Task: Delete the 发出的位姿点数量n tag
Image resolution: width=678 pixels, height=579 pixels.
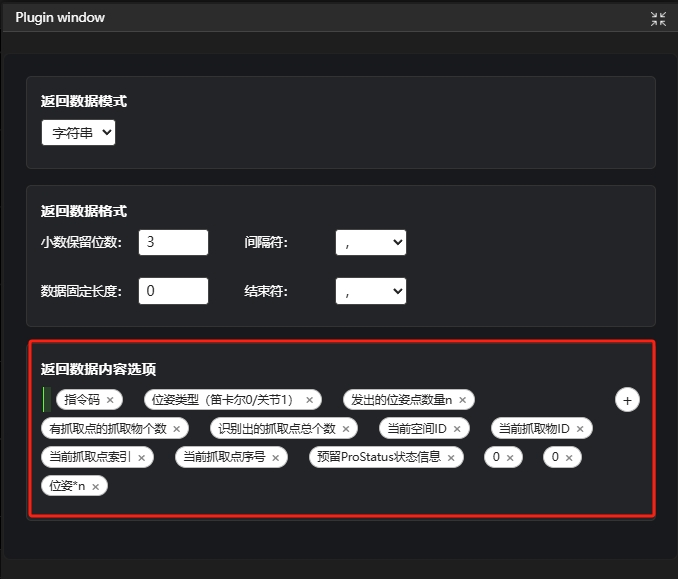Action: tap(462, 400)
